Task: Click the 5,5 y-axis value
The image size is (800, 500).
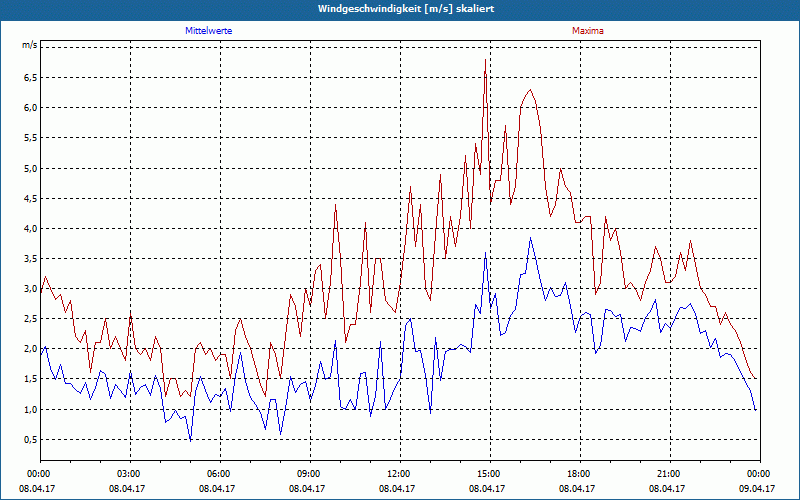Action: coord(31,138)
